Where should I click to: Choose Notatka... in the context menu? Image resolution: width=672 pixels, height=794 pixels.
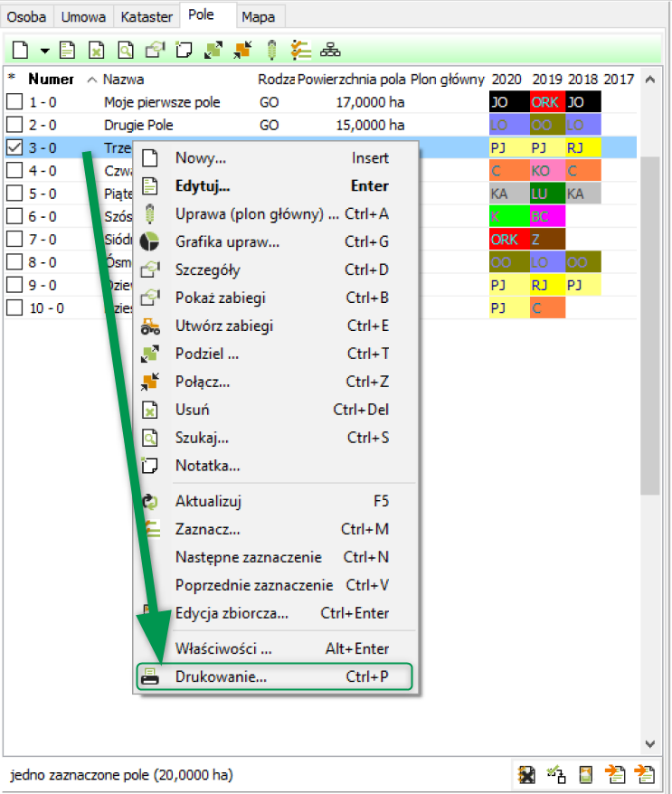click(276, 466)
